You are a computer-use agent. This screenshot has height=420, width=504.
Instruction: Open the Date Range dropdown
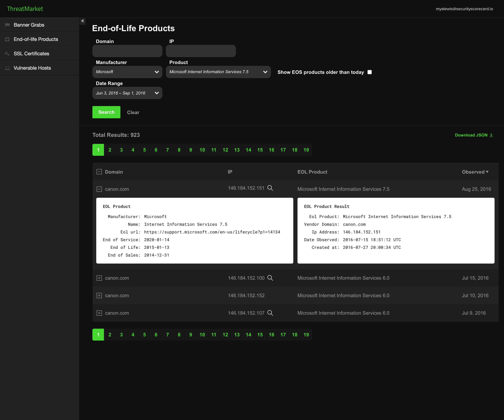[127, 93]
